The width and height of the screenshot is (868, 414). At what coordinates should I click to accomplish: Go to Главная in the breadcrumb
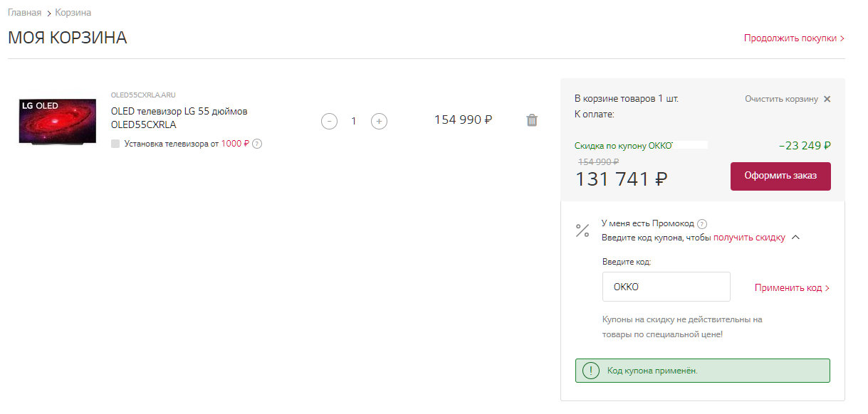24,13
